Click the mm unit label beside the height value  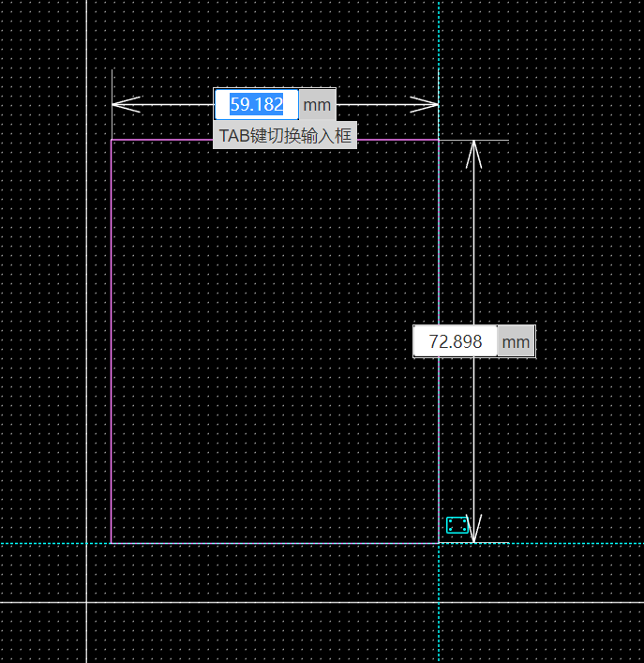tap(516, 342)
